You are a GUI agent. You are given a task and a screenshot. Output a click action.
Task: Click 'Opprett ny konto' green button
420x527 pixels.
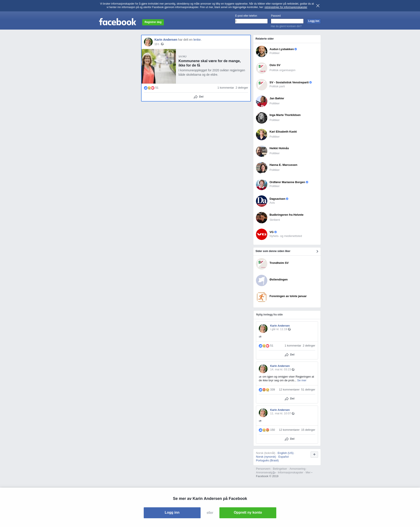pos(247,513)
